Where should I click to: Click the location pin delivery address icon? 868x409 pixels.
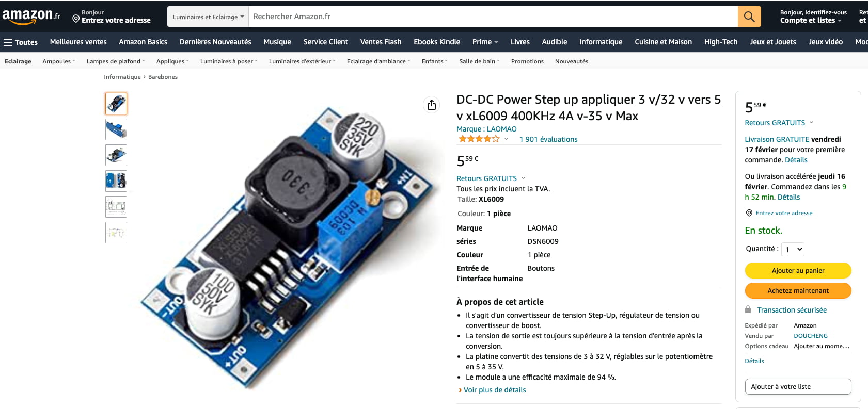pyautogui.click(x=76, y=19)
